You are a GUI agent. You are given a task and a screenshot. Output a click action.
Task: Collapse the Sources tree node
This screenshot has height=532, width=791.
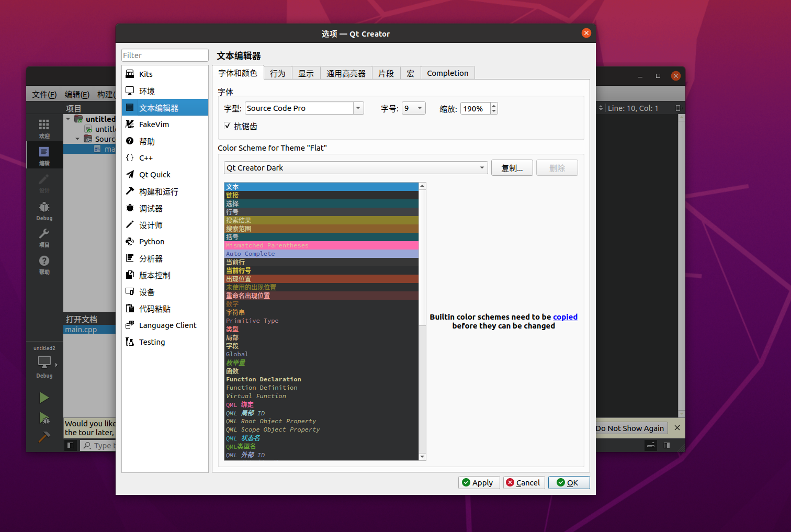tap(77, 139)
